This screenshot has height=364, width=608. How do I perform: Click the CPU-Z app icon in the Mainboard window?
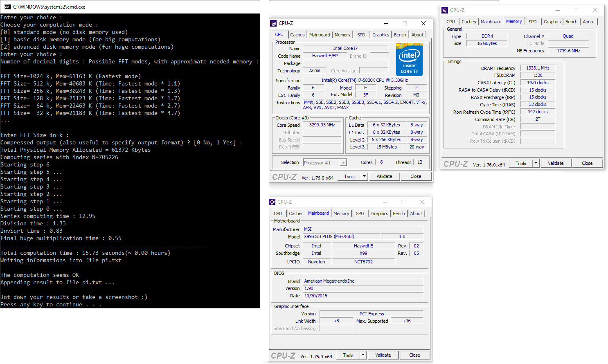pos(272,202)
